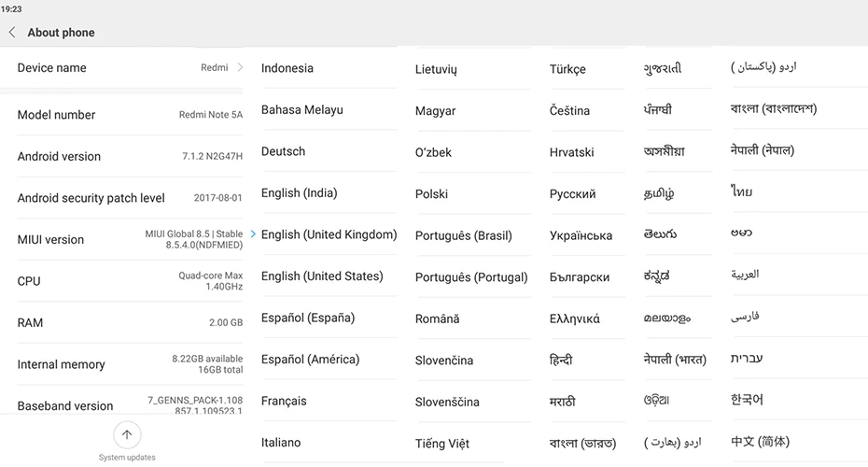Click the chevron marking English (United Kingdom)
Image resolution: width=868 pixels, height=467 pixels.
coord(253,234)
